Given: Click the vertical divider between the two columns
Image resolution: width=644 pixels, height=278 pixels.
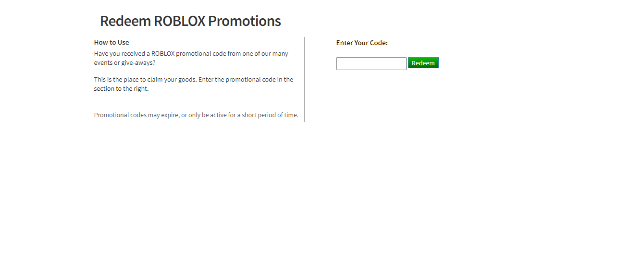Looking at the screenshot, I should 304,79.
